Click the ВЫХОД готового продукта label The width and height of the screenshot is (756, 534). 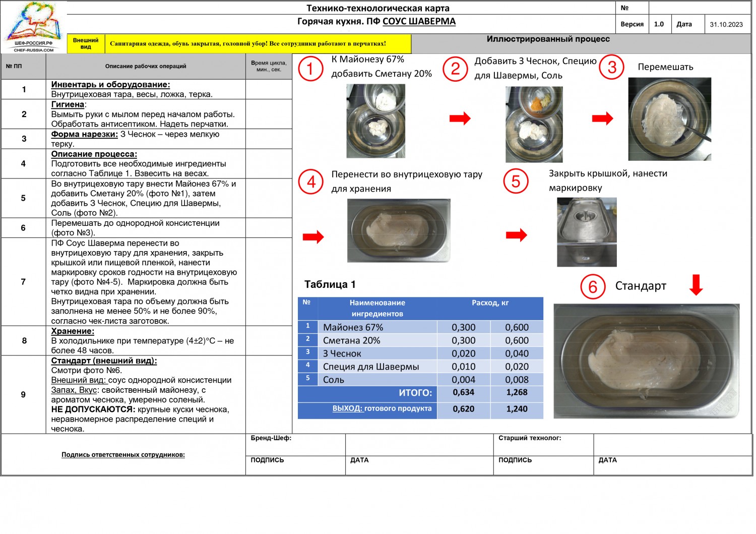382,408
